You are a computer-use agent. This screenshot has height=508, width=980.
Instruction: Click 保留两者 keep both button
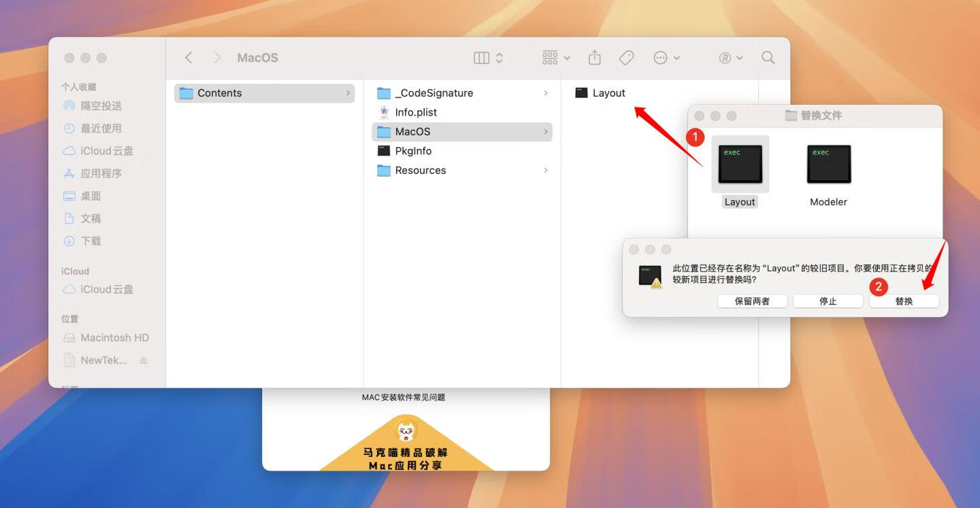click(752, 301)
